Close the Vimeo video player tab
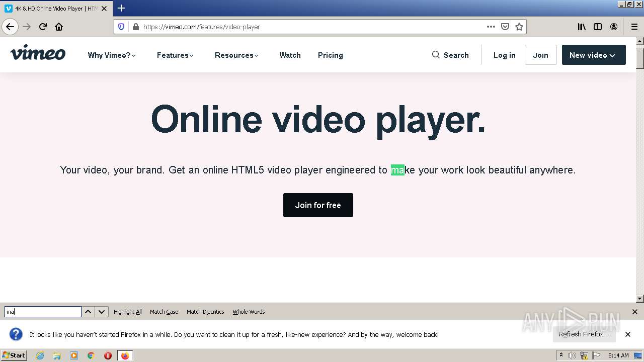 tap(104, 9)
